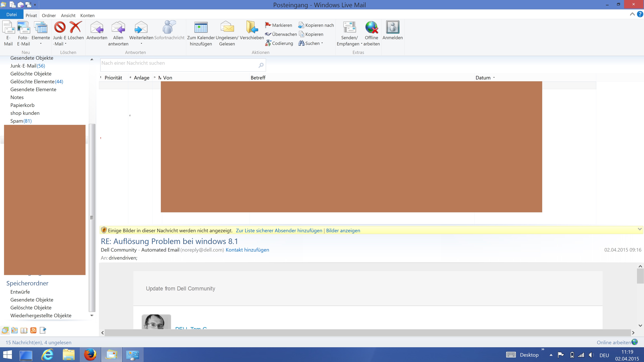Open the Contacts view shortcut icon

[x=24, y=330]
